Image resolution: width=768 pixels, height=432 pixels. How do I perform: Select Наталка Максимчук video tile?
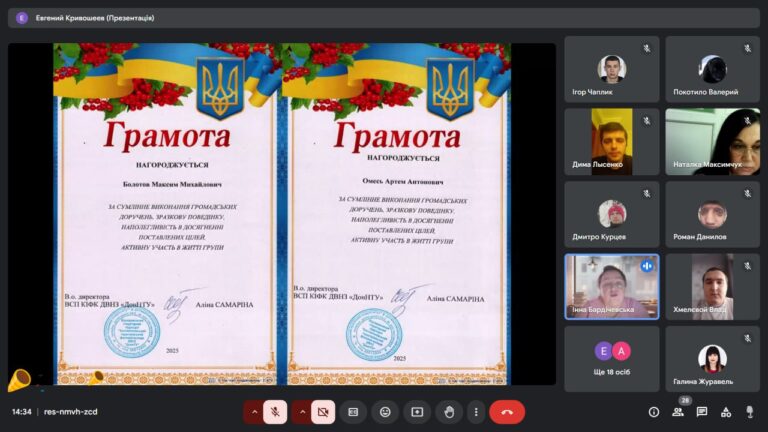coord(713,142)
